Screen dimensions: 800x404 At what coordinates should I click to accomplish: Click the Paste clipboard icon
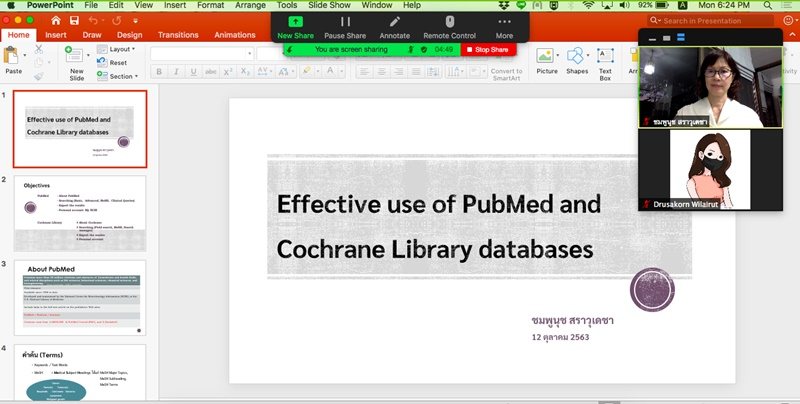[13, 57]
